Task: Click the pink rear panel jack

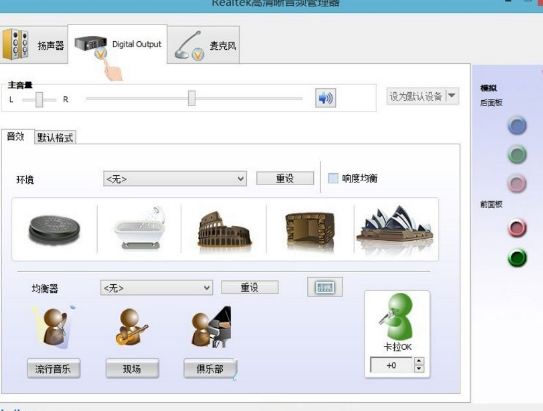Action: (x=517, y=184)
